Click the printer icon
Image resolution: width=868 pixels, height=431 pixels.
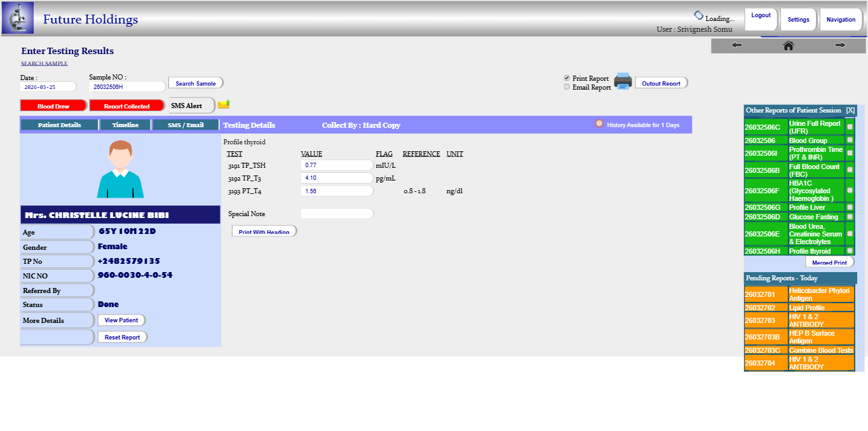tap(622, 81)
